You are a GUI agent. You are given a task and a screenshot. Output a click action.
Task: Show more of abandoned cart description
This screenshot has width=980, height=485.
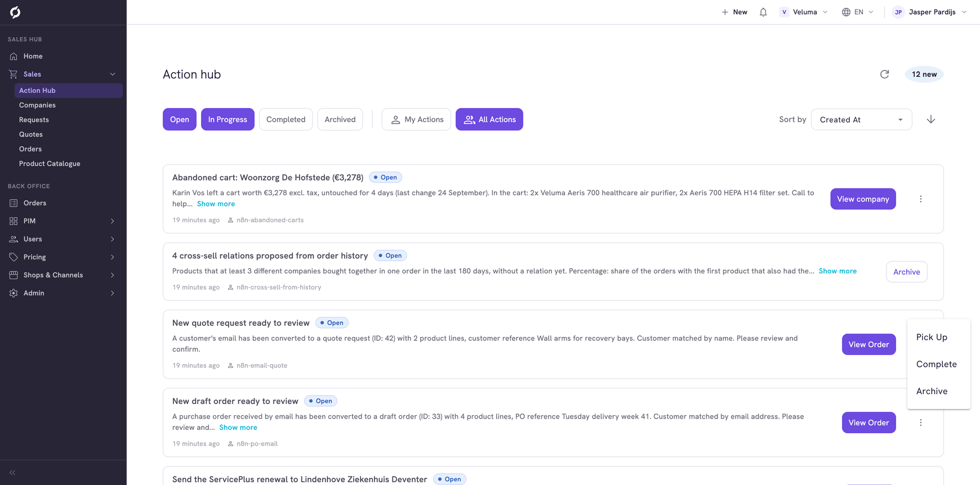pos(216,204)
